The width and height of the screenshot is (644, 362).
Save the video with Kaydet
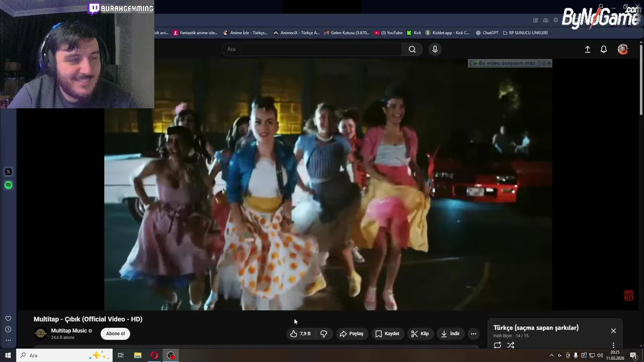pos(387,334)
